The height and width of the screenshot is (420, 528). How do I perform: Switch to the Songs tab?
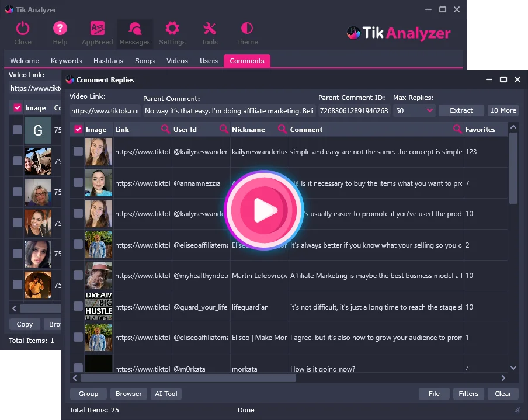[145, 61]
